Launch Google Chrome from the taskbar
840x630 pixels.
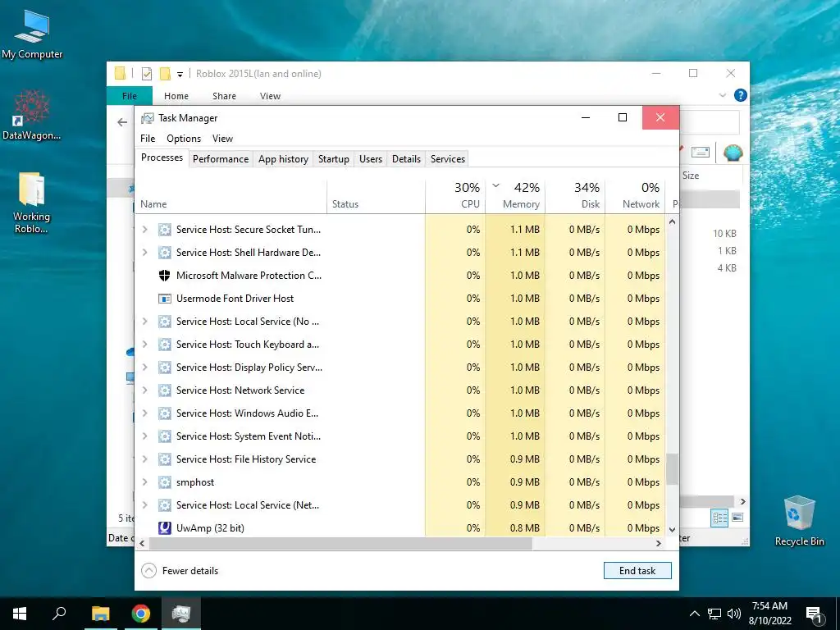point(141,614)
